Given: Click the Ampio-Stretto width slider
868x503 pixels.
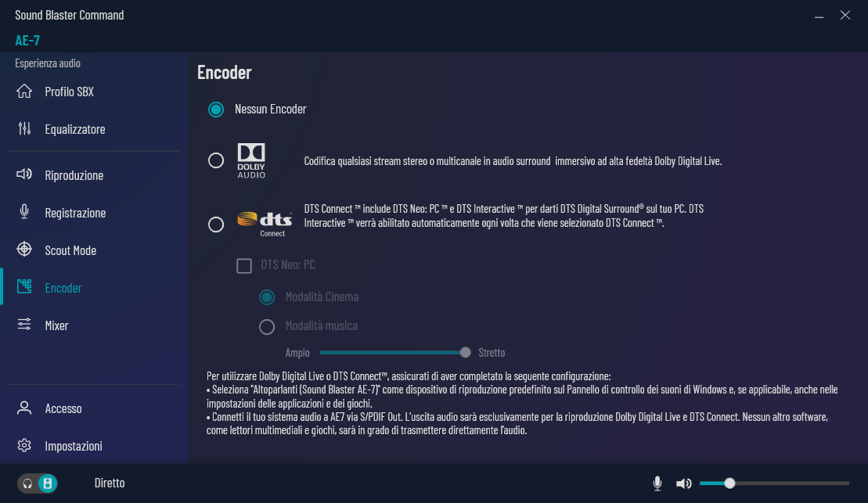Looking at the screenshot, I should (x=466, y=353).
